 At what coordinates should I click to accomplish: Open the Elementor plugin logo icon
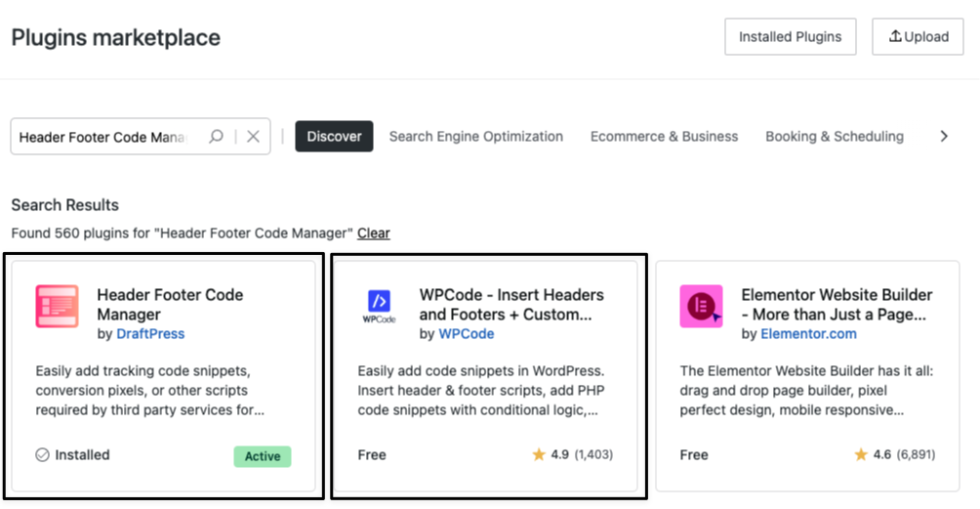tap(701, 306)
